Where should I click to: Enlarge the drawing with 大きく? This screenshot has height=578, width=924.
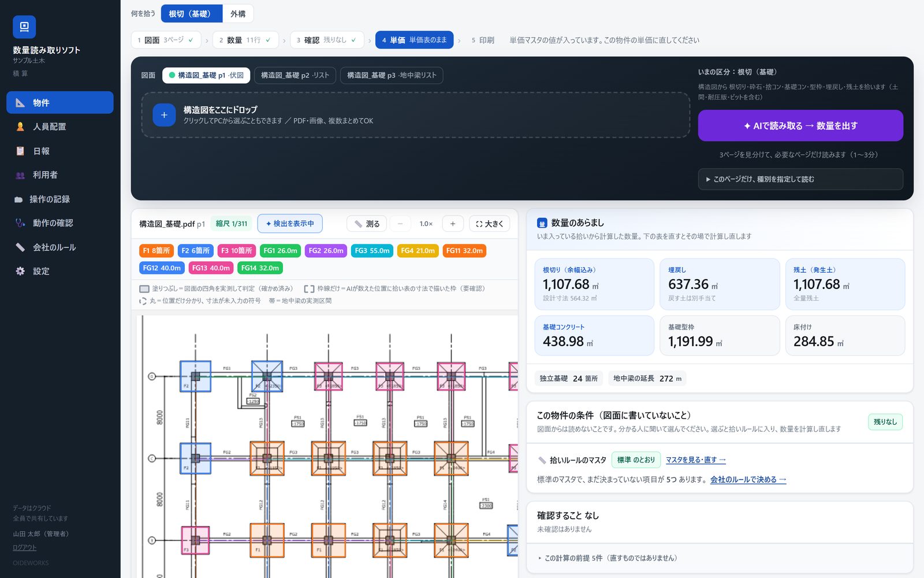489,224
